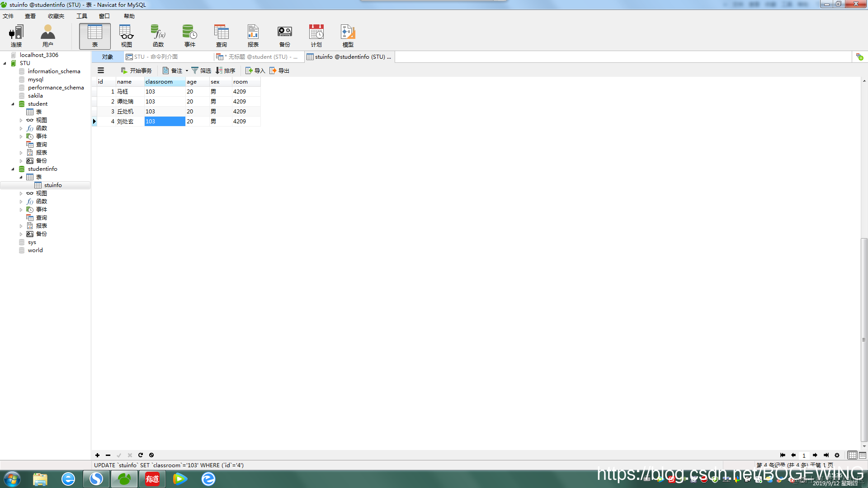This screenshot has width=868, height=488.
Task: Click the User (用户) toolbar icon
Action: click(x=47, y=36)
